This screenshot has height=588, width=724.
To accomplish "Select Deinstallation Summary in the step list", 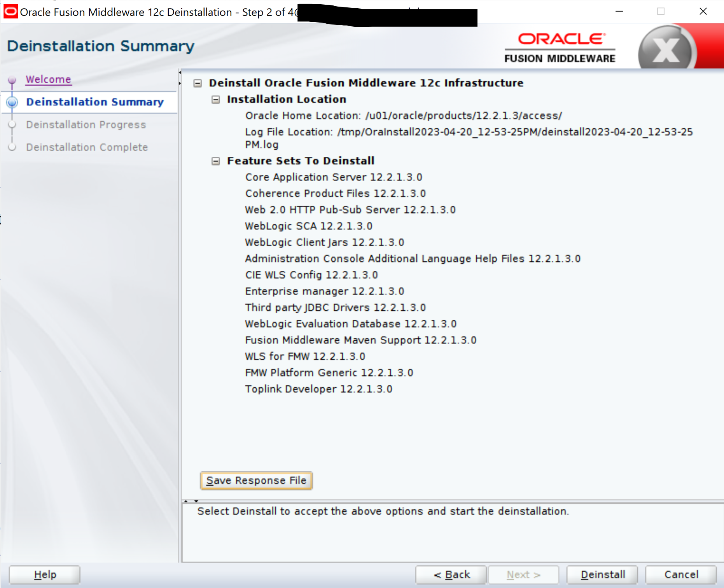I will (94, 102).
